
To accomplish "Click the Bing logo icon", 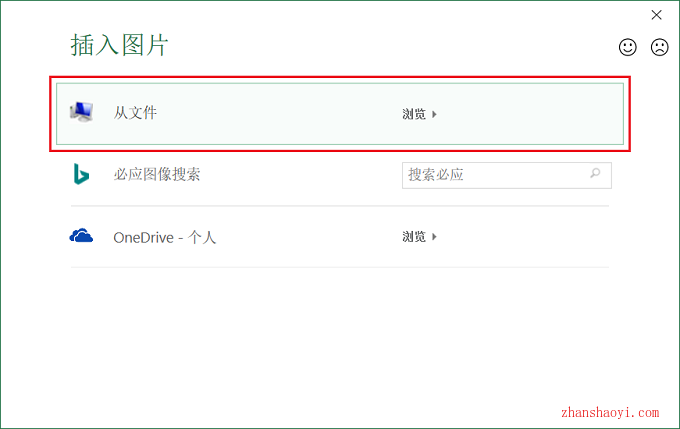I will [x=81, y=174].
